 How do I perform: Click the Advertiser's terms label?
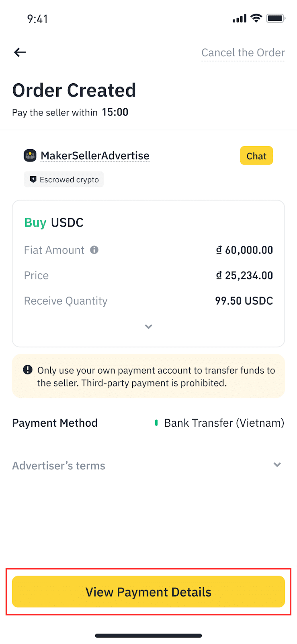pos(59,466)
